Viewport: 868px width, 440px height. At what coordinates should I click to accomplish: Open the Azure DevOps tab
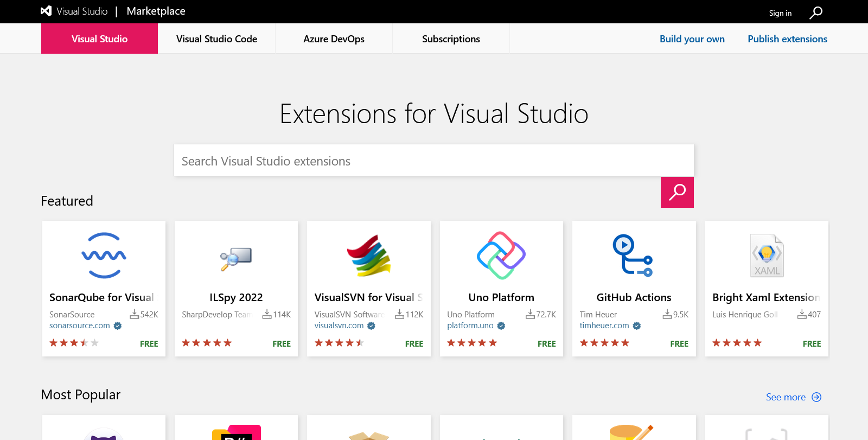coord(334,39)
